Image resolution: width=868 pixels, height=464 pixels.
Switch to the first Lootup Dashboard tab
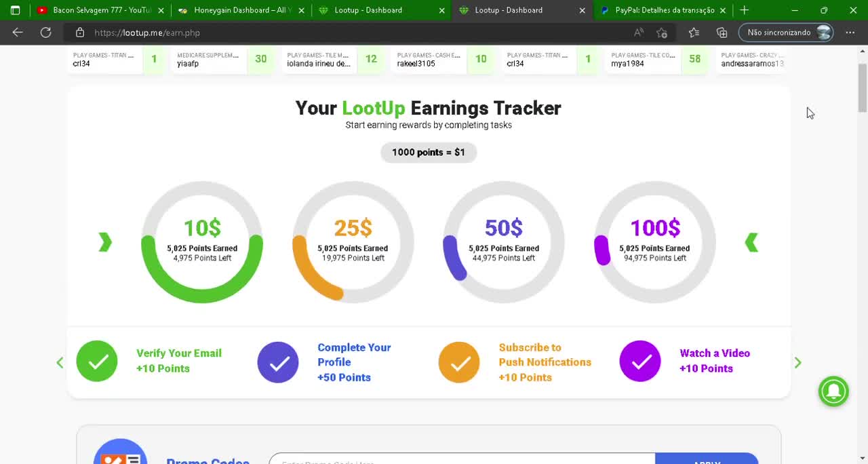[x=382, y=10]
